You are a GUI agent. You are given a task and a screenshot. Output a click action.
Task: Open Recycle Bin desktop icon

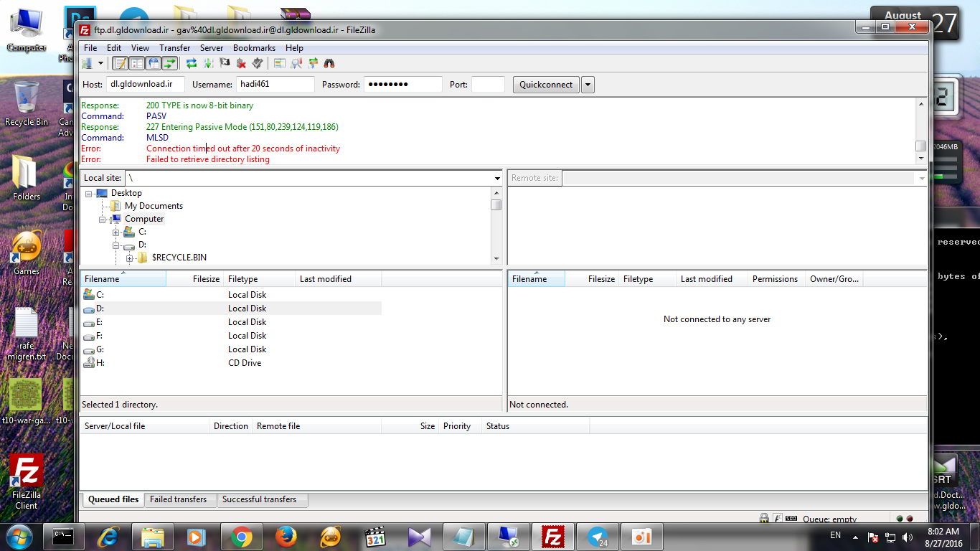coord(27,104)
